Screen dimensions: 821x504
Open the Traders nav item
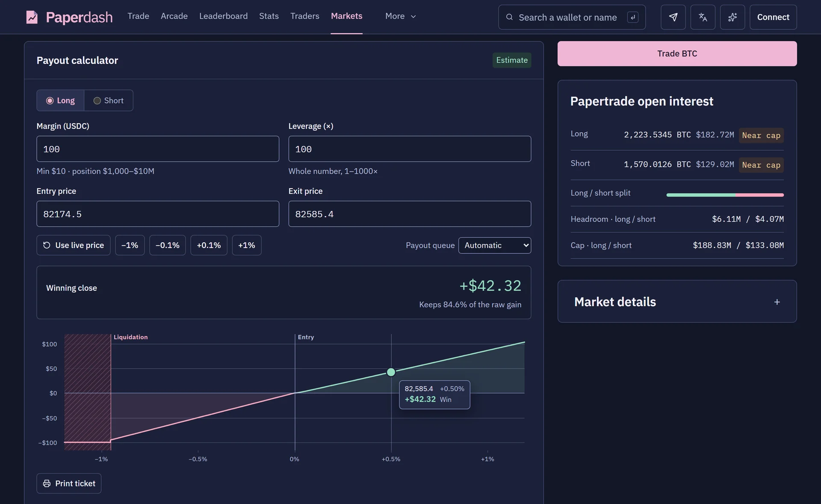(x=304, y=16)
